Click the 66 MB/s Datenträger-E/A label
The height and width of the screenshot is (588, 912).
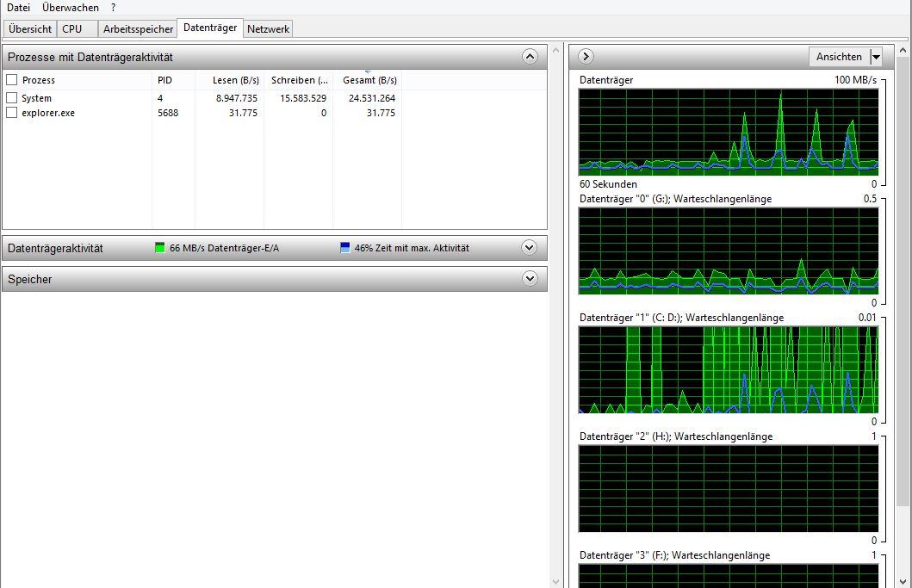(x=225, y=248)
